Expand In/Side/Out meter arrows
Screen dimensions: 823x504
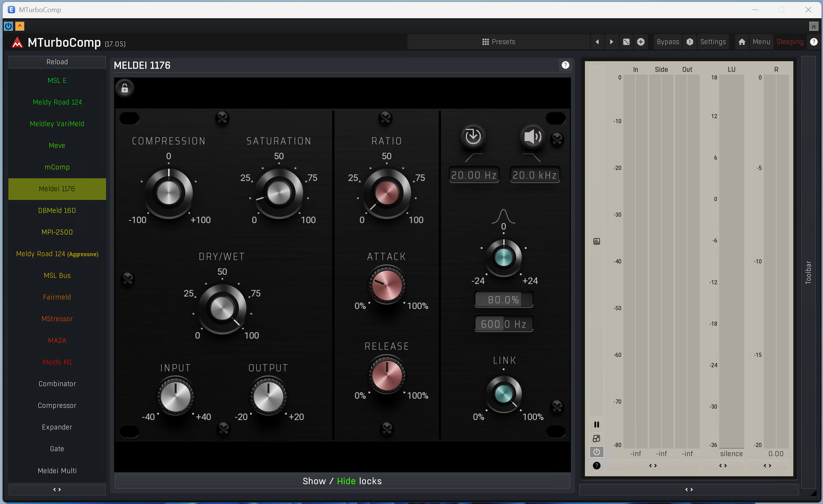click(653, 466)
